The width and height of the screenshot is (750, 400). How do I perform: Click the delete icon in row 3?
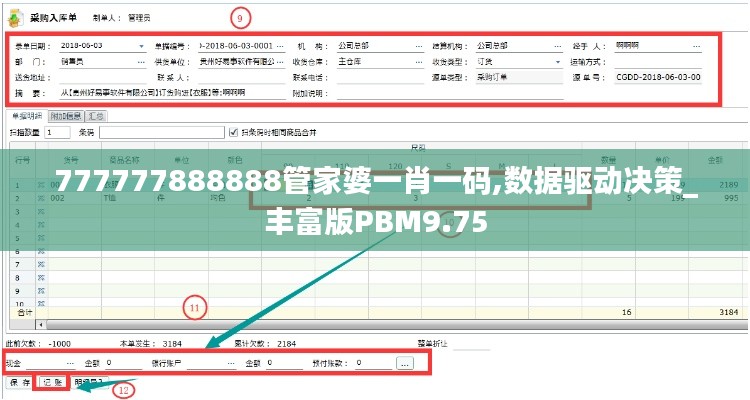pos(41,211)
